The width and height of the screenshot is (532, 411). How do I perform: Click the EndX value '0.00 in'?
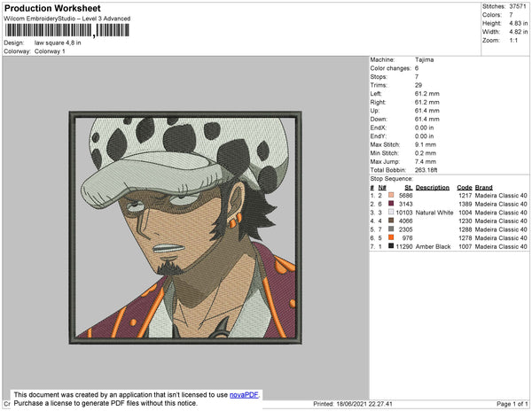point(424,128)
